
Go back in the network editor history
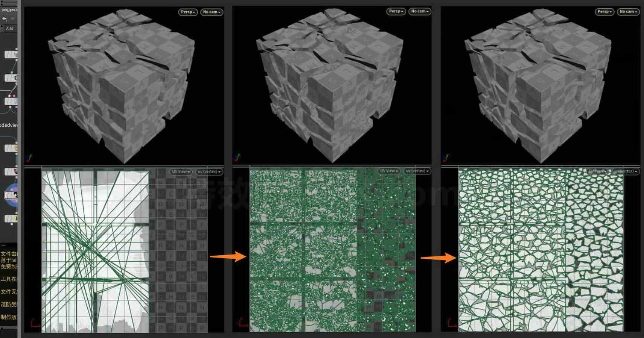tap(5, 19)
